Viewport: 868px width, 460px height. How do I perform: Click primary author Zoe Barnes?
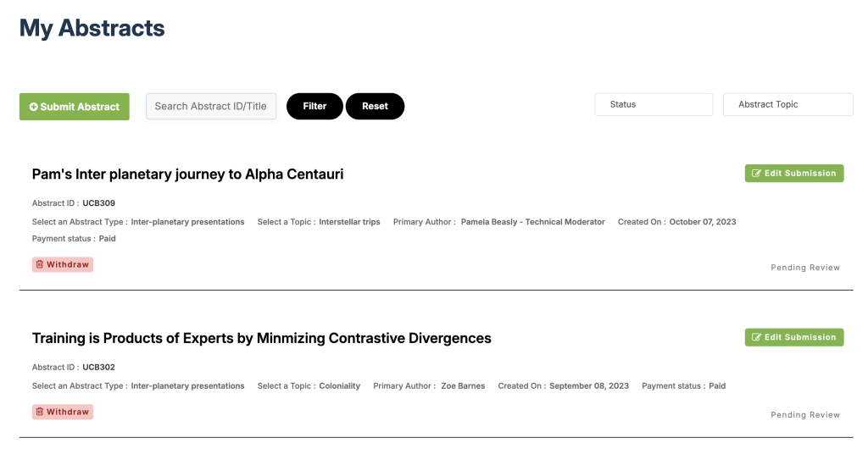click(463, 385)
